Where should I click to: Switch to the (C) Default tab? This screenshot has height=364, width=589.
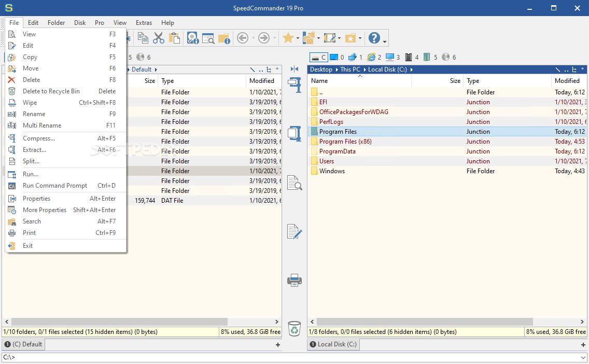23,344
